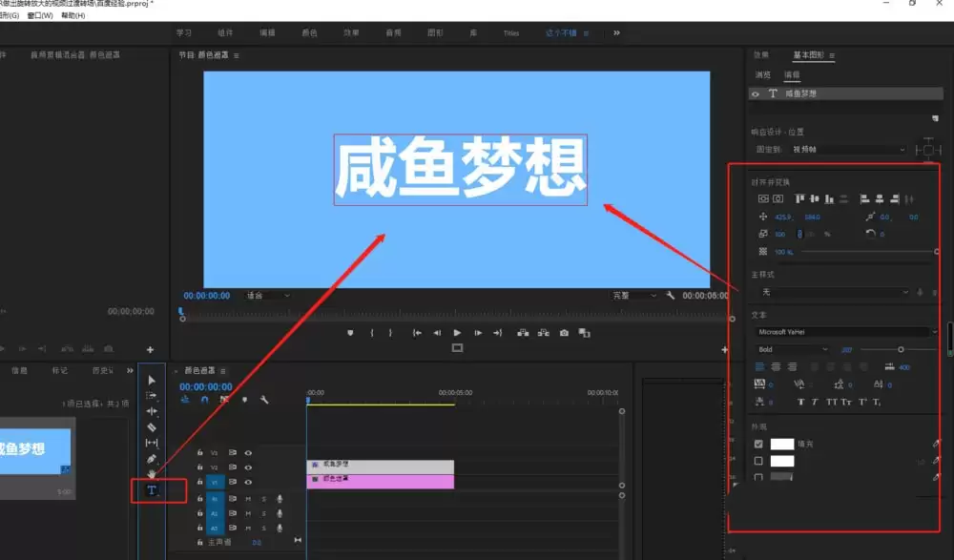The image size is (954, 560).
Task: Switch to the 编辑 tab in Essential Graphics
Action: click(x=793, y=73)
